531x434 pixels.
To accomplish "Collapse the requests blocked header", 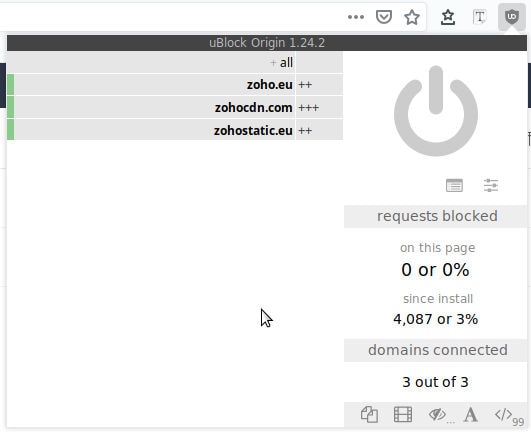I will point(436,216).
